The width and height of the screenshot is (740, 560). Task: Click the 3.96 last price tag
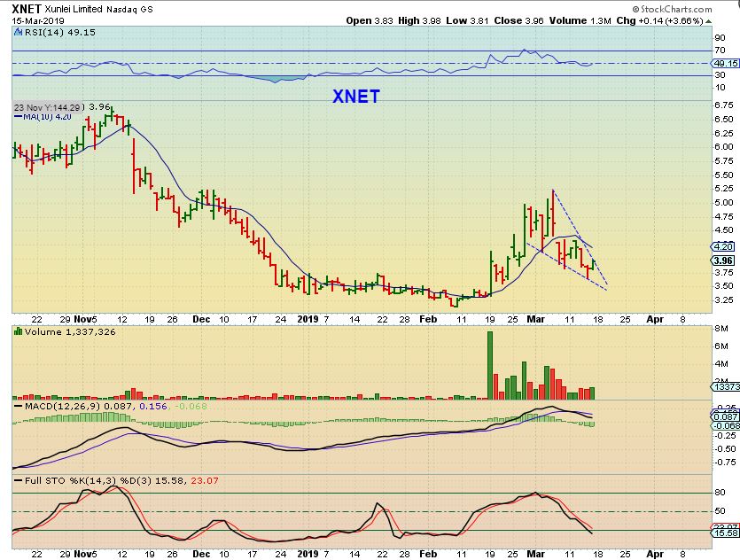pos(723,261)
